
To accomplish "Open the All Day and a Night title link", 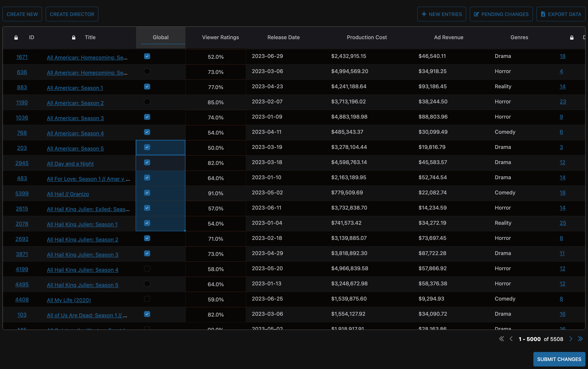I will pos(70,164).
